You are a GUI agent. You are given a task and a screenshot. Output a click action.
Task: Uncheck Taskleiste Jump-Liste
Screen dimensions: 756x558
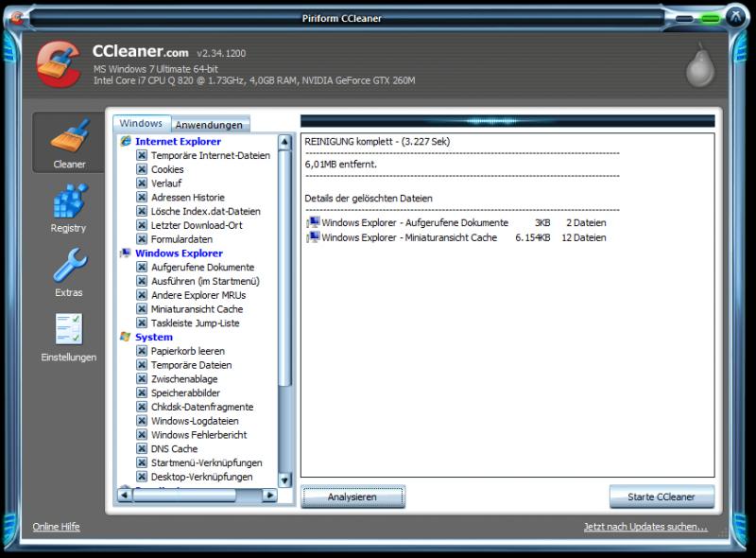141,323
